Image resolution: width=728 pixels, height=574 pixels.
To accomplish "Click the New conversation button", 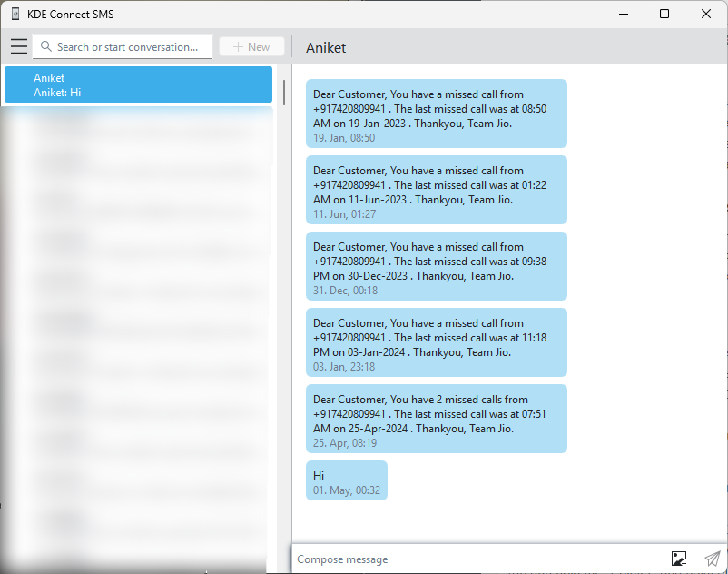I will click(251, 47).
